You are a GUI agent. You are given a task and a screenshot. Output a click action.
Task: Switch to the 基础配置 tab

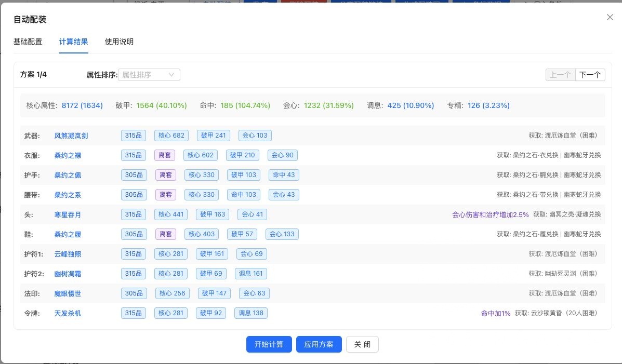tap(28, 42)
